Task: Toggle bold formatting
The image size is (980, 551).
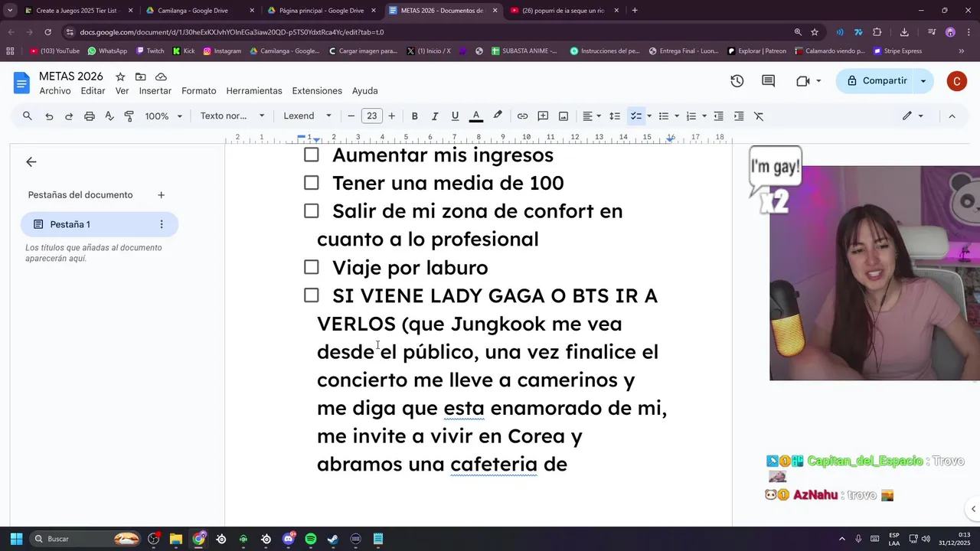Action: (414, 116)
